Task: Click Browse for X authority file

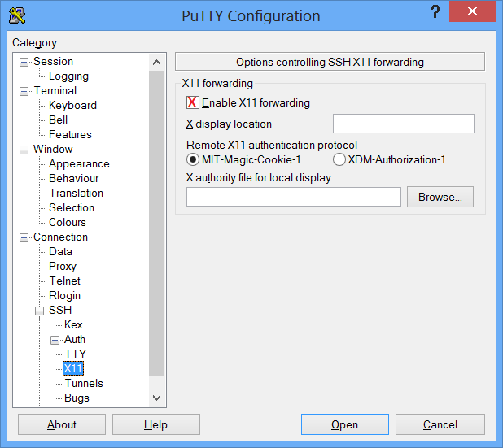Action: (x=440, y=197)
